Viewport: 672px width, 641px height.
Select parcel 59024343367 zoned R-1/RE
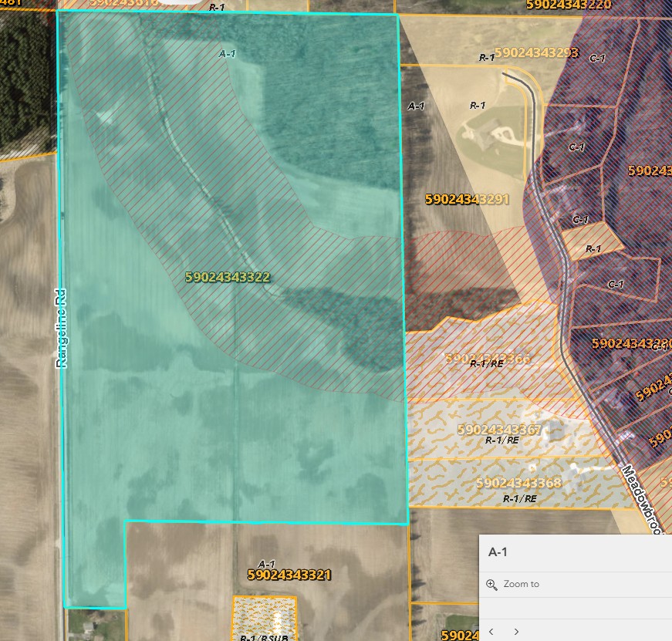(499, 430)
